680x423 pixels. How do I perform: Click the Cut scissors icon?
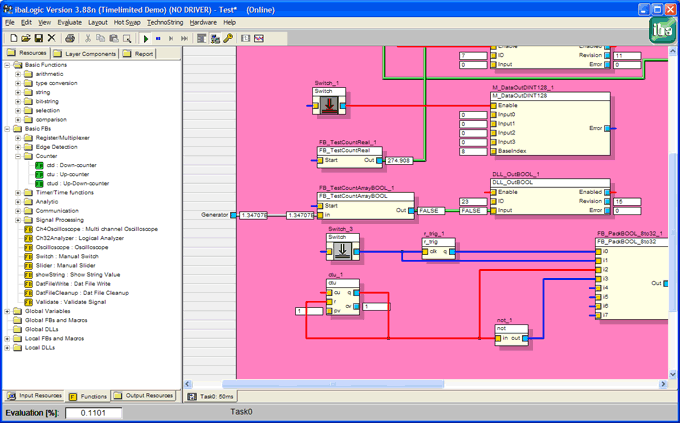(88, 38)
